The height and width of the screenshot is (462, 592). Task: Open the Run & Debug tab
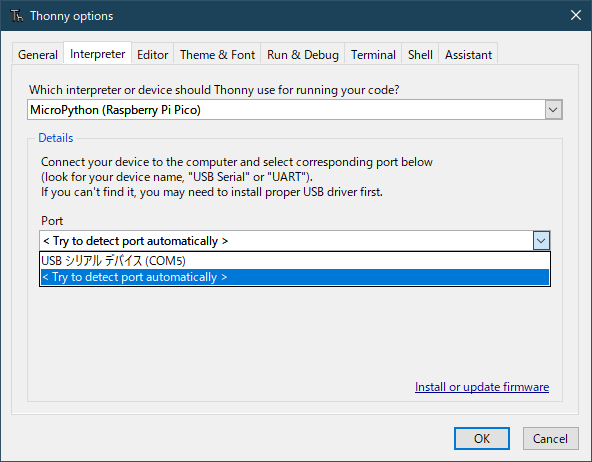303,55
